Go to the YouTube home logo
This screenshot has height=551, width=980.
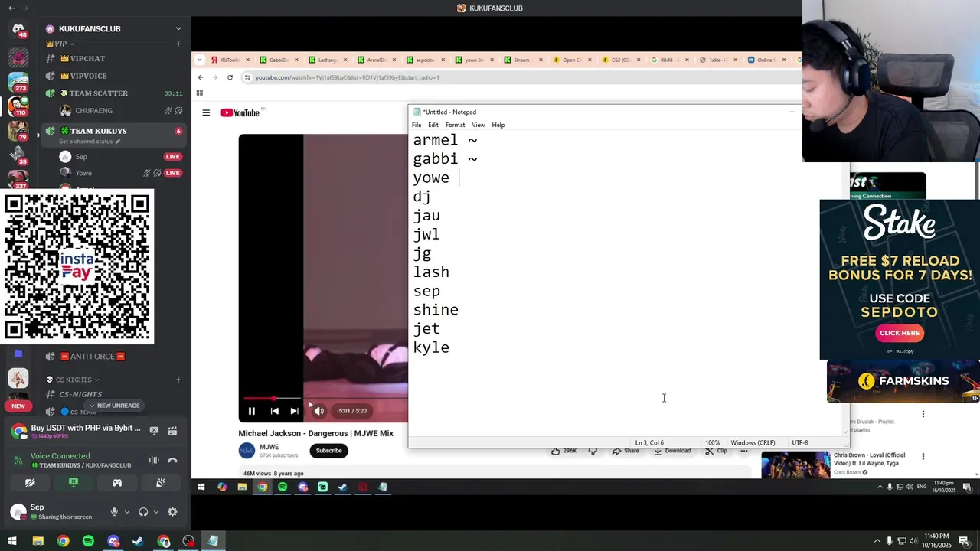(x=240, y=112)
